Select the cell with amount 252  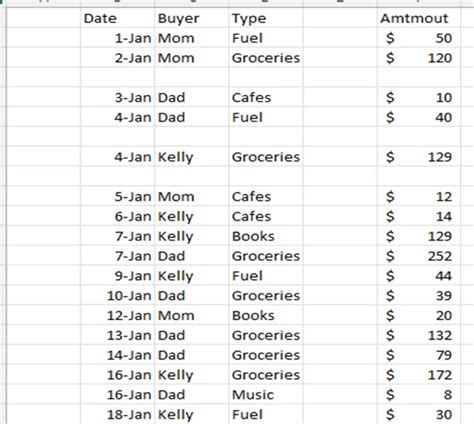[x=419, y=256]
